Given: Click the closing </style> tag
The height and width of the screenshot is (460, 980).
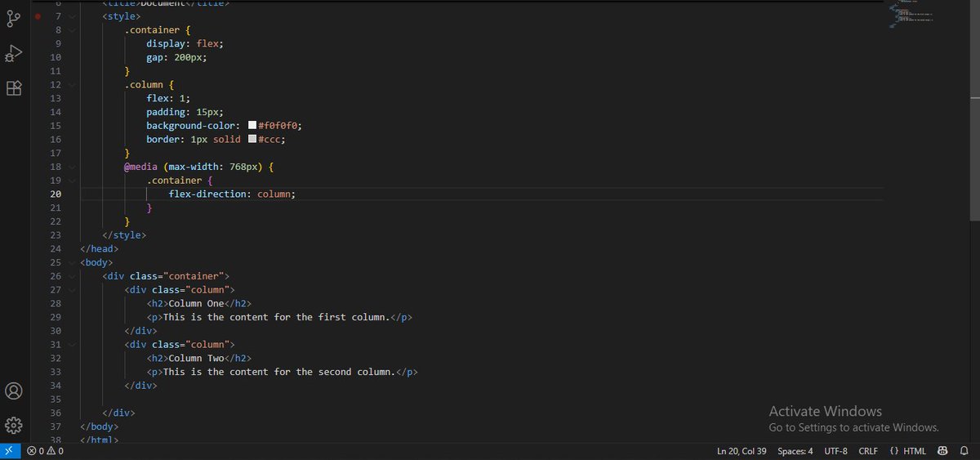Looking at the screenshot, I should click(x=124, y=235).
